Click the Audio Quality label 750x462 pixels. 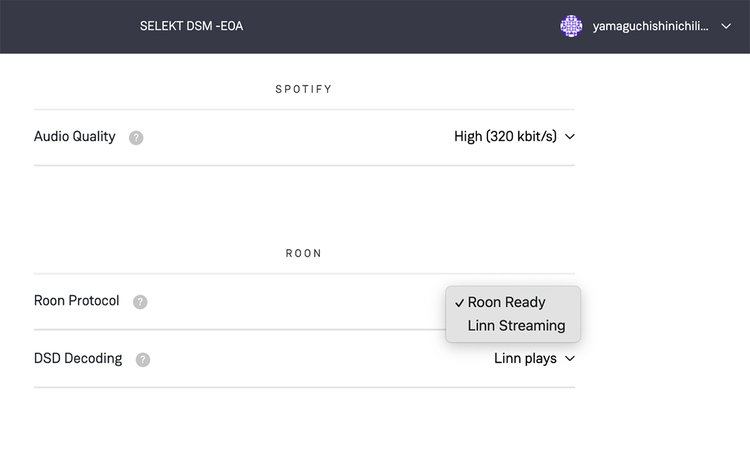point(75,136)
